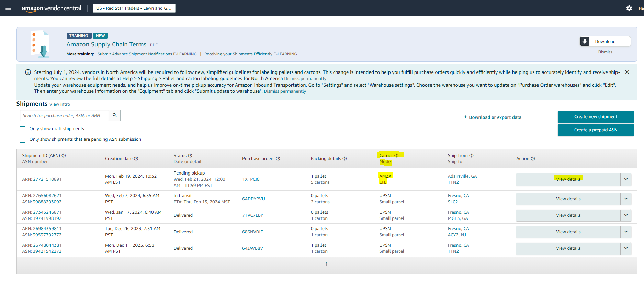The height and width of the screenshot is (281, 644).
Task: Click Dismiss permanently after warehouse update text
Action: tap(285, 91)
